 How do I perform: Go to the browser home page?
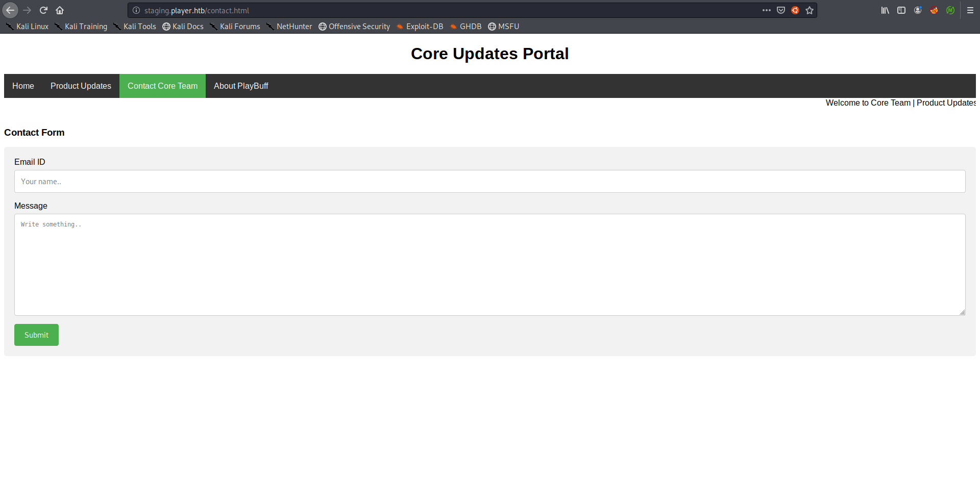coord(60,10)
